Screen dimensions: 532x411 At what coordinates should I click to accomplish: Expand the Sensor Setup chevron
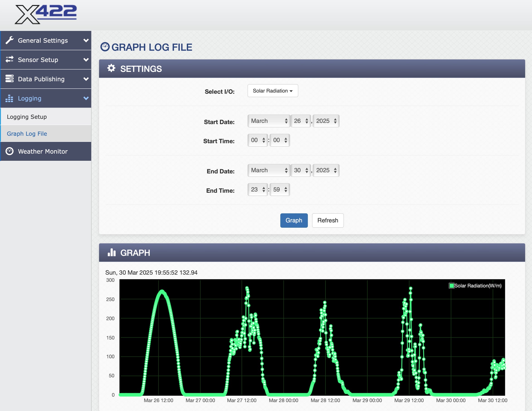86,60
